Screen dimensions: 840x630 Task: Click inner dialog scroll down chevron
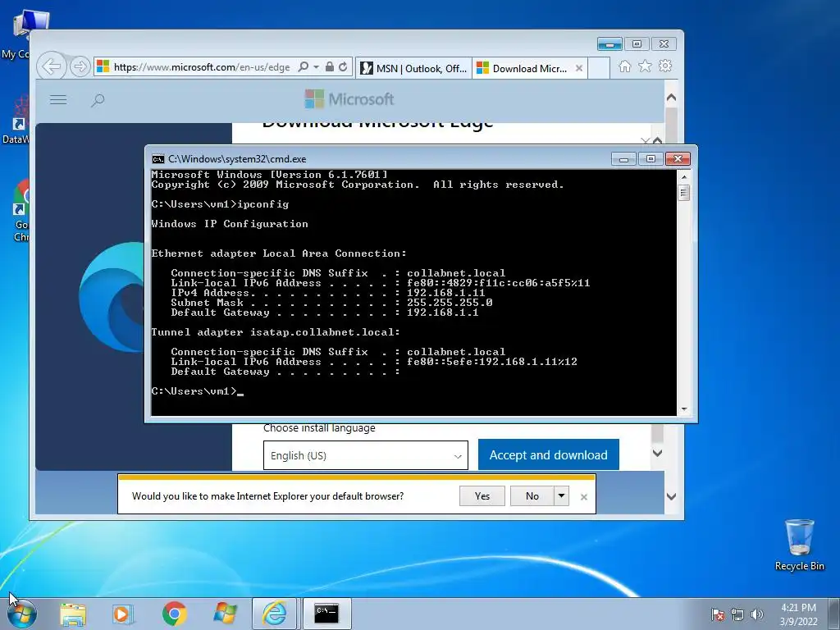[x=658, y=453]
